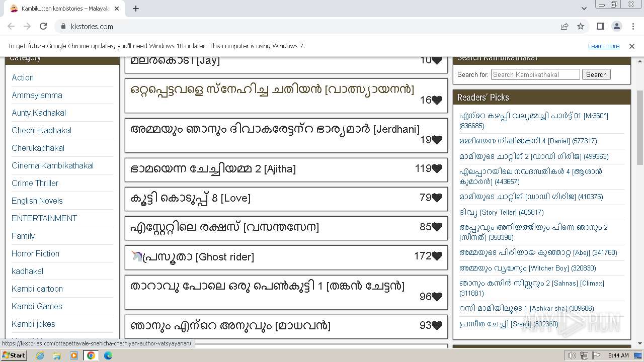The width and height of the screenshot is (644, 362).
Task: Open the Cherukadhakal category
Action: tap(38, 148)
